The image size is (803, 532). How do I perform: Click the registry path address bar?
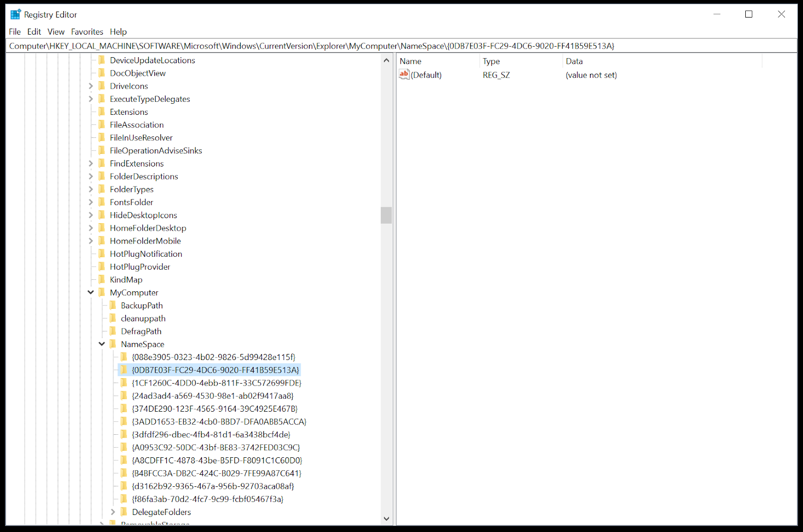coord(401,46)
